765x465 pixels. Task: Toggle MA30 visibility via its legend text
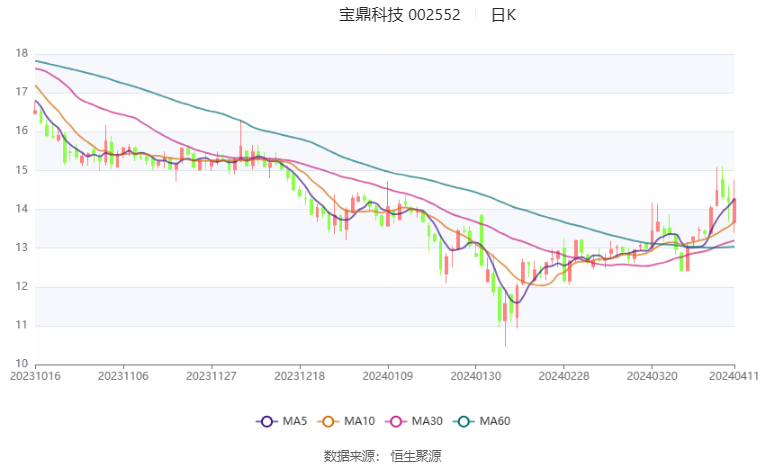(x=427, y=422)
